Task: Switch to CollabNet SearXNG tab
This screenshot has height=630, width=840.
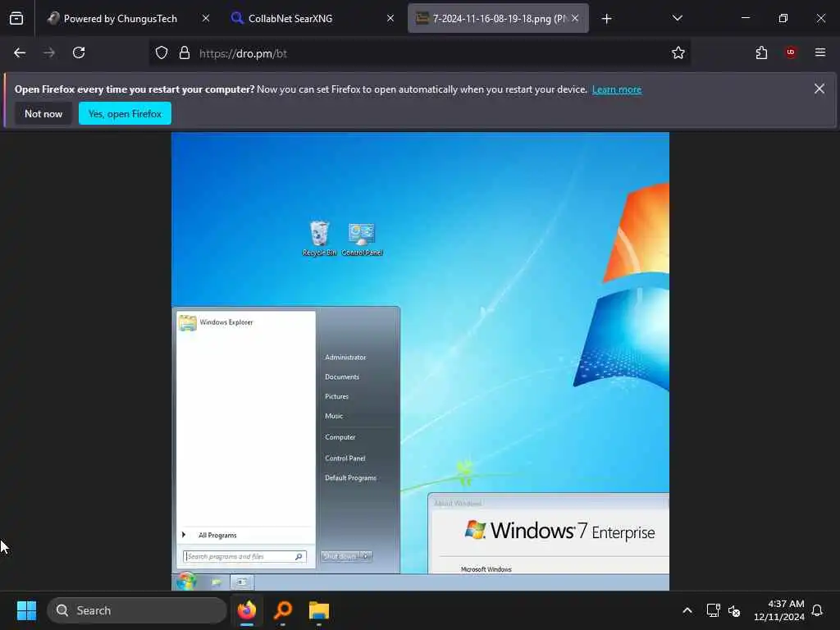Action: click(313, 19)
